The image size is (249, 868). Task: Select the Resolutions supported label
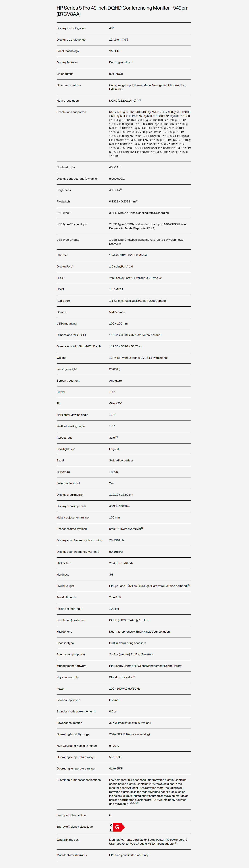71,112
